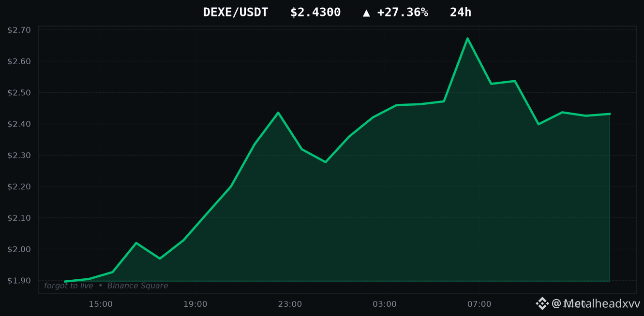Click the 03:00 time axis label
This screenshot has width=644, height=316.
(x=385, y=304)
